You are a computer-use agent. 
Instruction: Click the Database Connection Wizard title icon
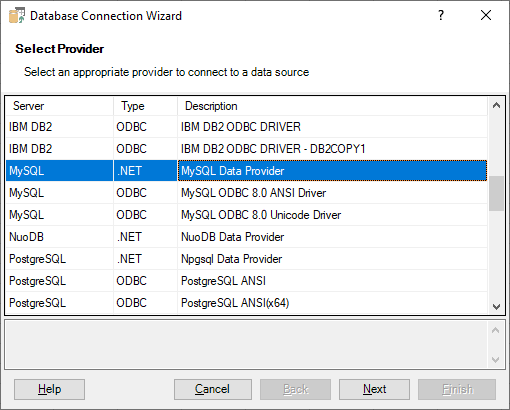click(17, 16)
